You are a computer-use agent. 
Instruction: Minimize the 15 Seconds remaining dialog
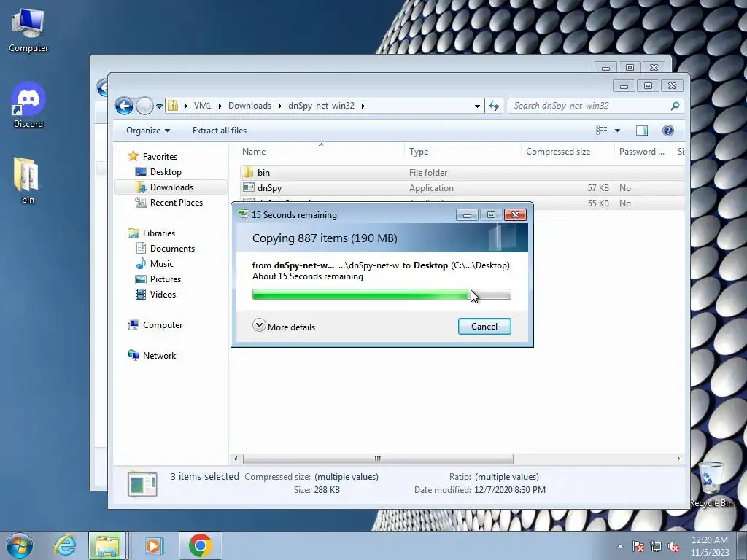[467, 215]
